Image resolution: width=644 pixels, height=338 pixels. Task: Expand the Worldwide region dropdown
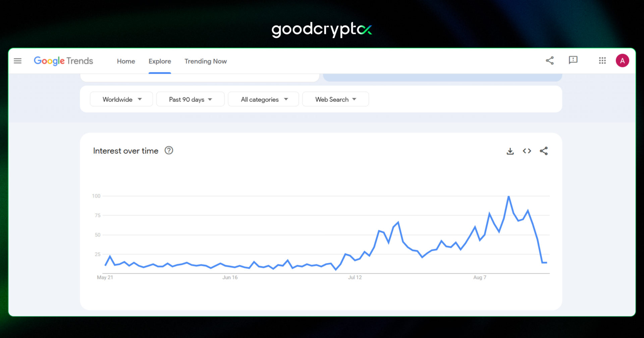pos(121,99)
